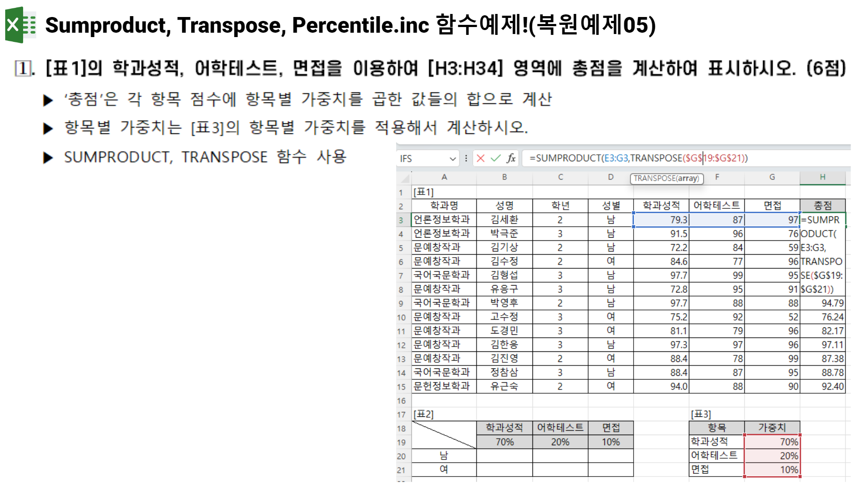The image size is (868, 487).
Task: Select column A header
Action: [444, 177]
